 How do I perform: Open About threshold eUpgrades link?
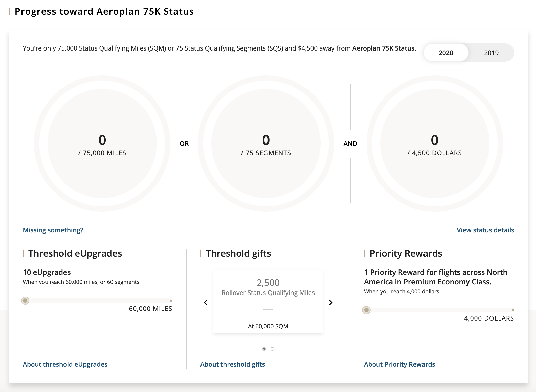coord(65,364)
